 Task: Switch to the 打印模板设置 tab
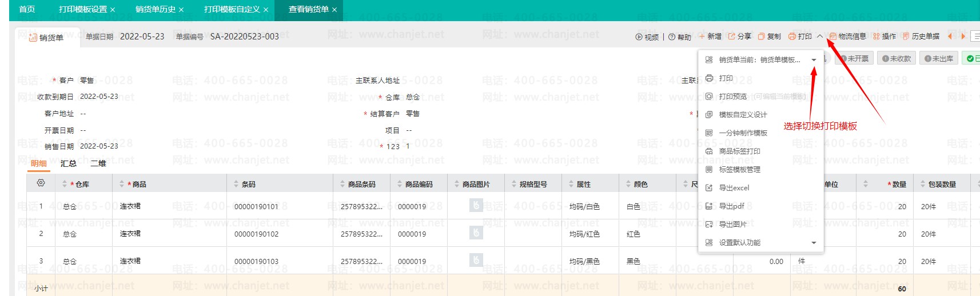(82, 9)
